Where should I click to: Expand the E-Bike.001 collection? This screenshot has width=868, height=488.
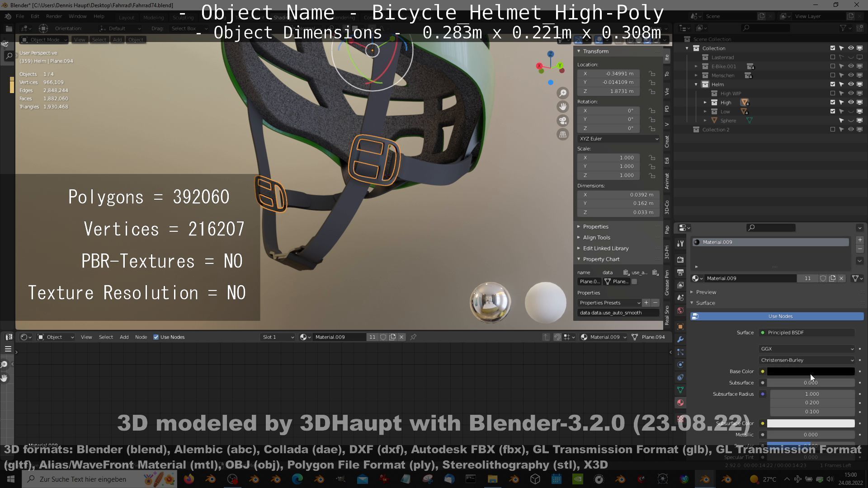pyautogui.click(x=696, y=66)
